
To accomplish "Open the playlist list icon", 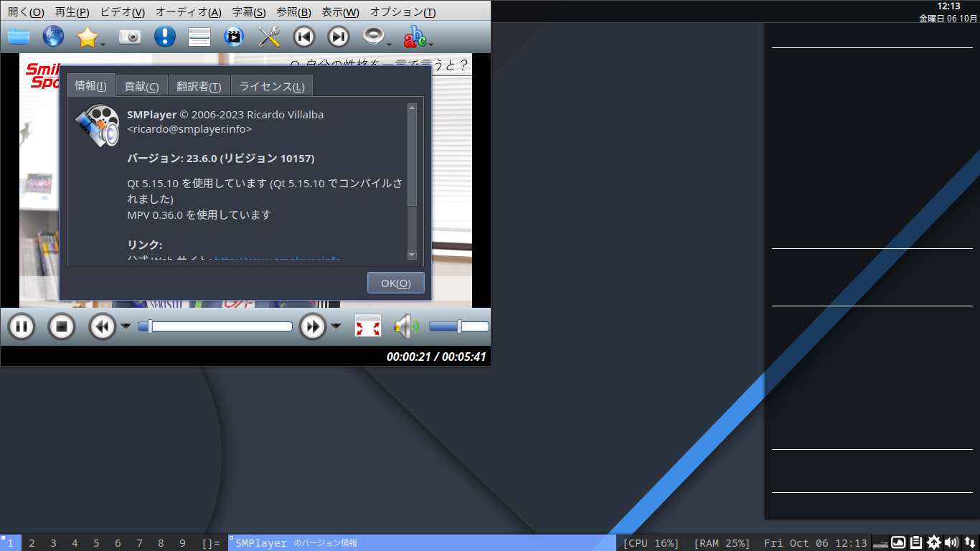I will (199, 36).
